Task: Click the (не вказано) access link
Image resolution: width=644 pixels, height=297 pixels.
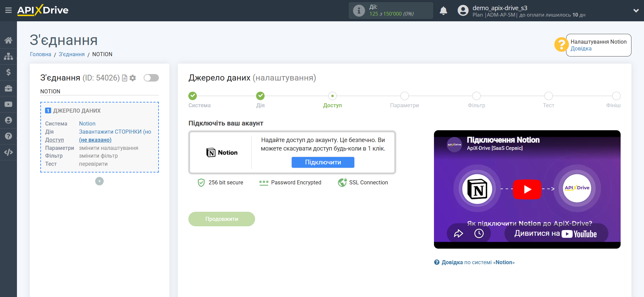Action: pos(95,140)
